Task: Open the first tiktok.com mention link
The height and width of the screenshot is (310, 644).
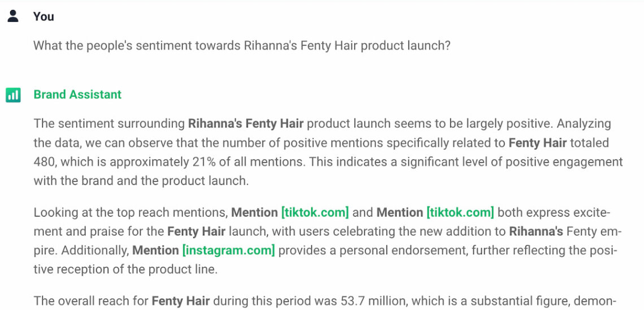Action: 315,213
